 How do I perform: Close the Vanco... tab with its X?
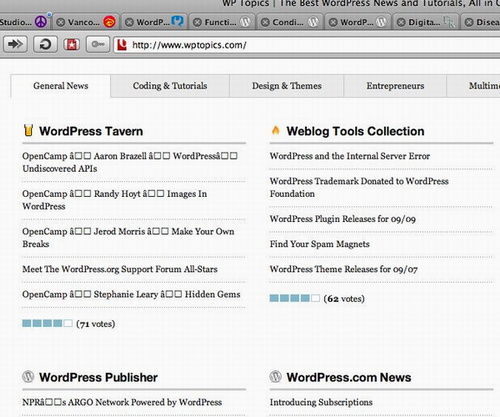tap(60, 22)
